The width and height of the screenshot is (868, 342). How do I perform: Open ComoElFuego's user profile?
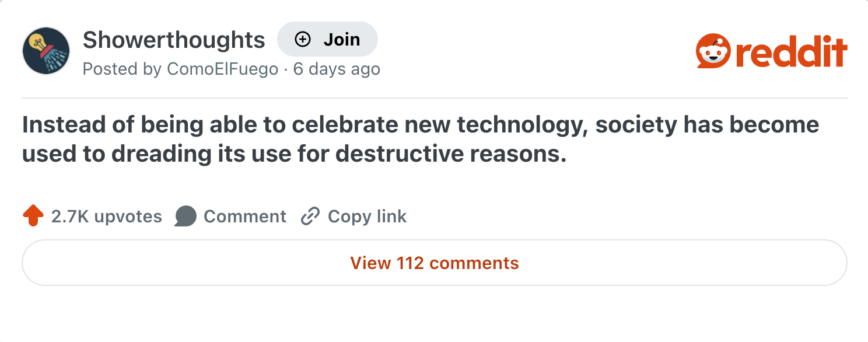point(222,69)
